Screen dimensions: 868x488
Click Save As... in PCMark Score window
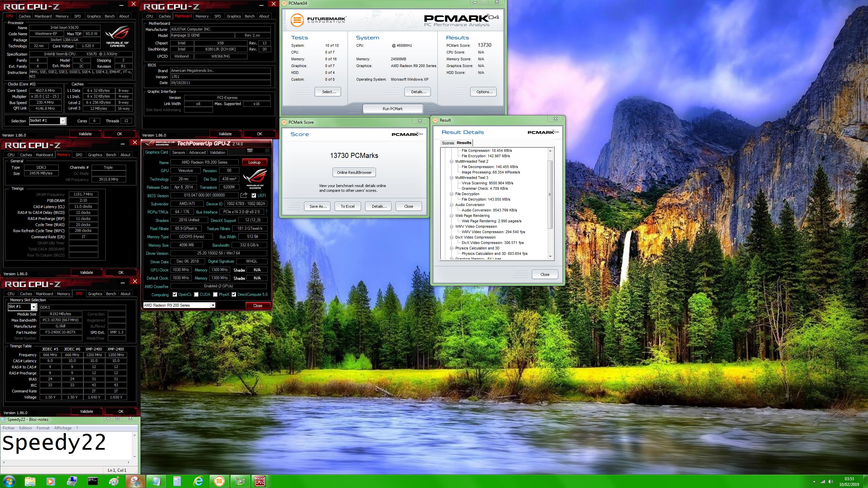pos(318,206)
